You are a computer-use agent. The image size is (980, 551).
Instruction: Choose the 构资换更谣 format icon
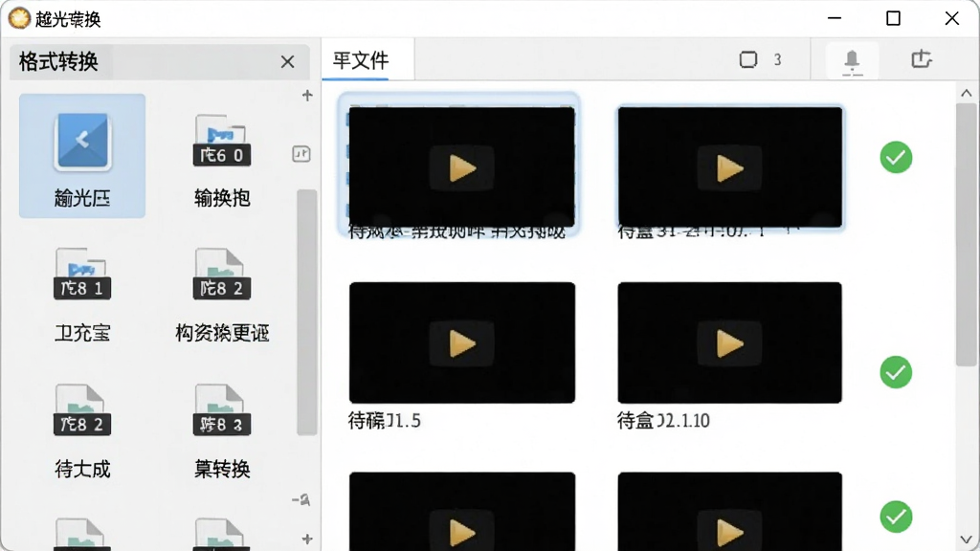(x=222, y=275)
